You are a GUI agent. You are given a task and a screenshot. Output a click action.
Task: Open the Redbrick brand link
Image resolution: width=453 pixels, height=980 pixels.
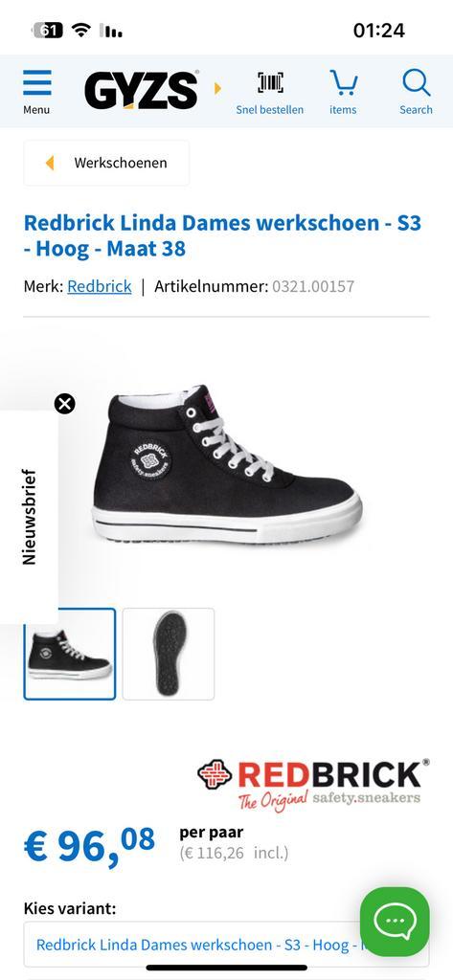tap(100, 286)
